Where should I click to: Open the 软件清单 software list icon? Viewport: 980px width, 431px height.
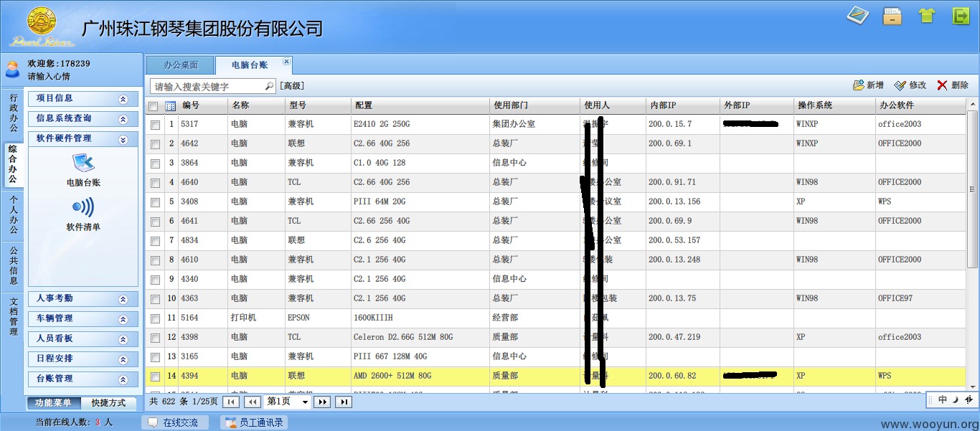(83, 208)
